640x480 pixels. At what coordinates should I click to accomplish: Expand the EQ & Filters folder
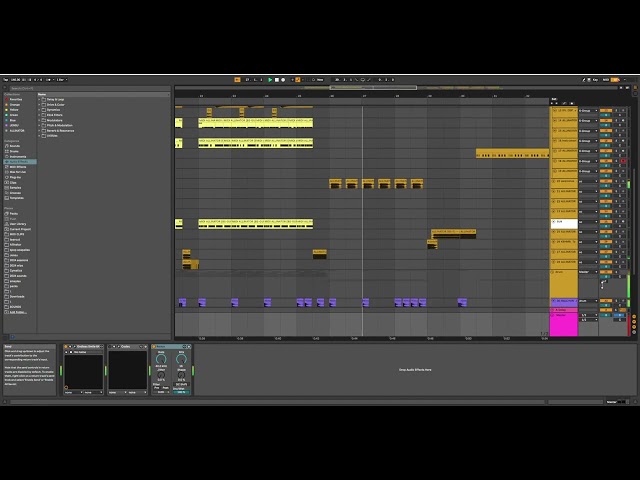pos(40,115)
